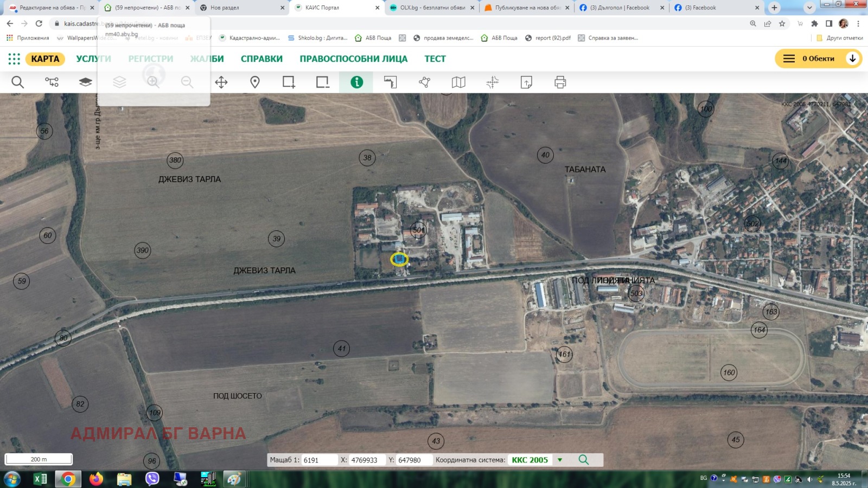Toggle the add-to-selection rectangle tool

coord(288,82)
